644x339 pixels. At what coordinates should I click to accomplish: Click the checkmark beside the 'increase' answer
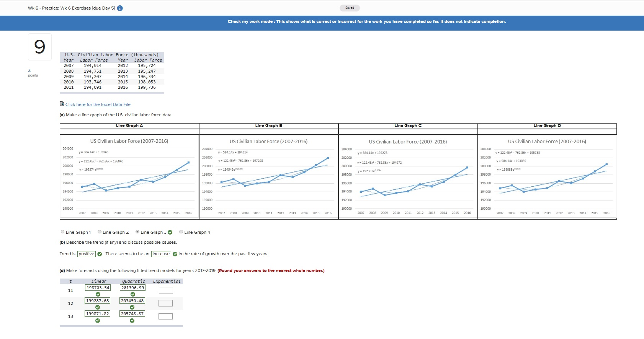tap(175, 254)
